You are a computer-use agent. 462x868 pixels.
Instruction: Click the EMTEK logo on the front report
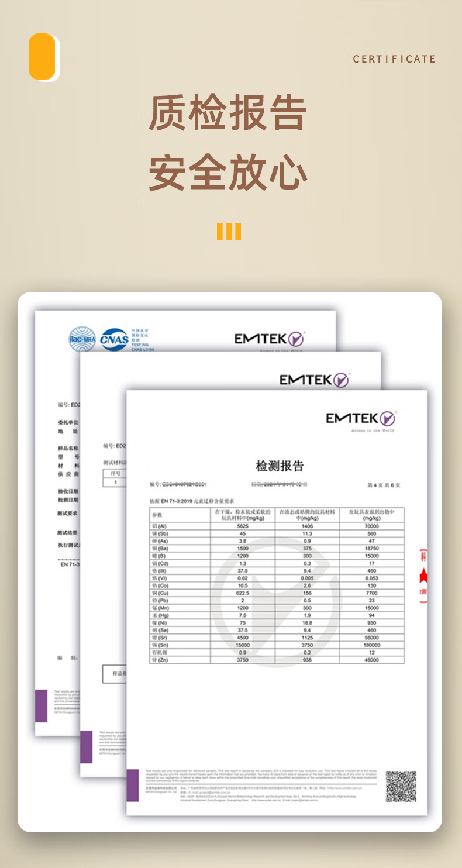pos(361,419)
